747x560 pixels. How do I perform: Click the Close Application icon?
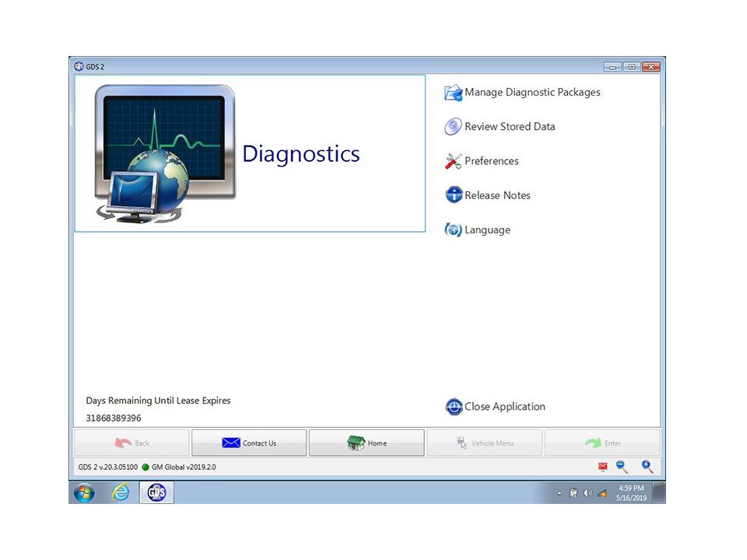(454, 407)
